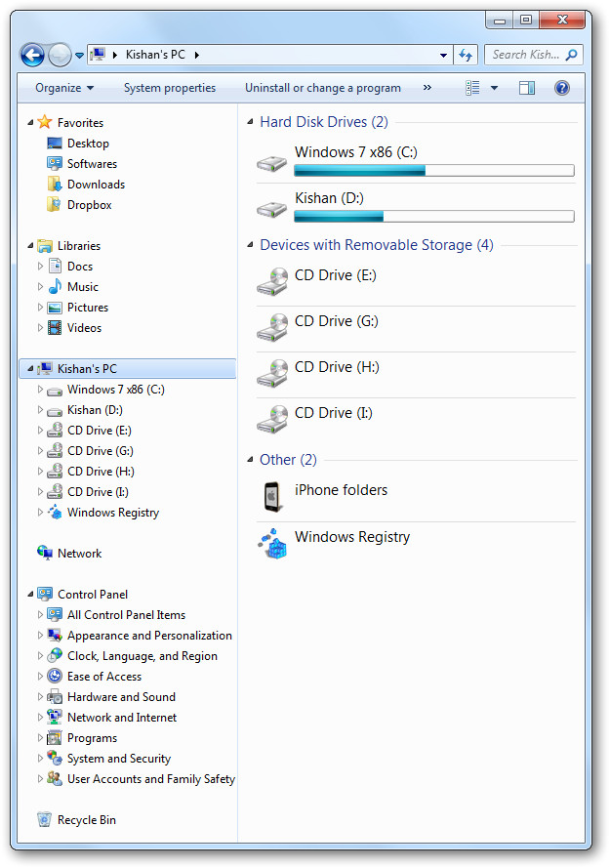Select the Pictures library icon
Image resolution: width=610 pixels, height=868 pixels.
55,308
